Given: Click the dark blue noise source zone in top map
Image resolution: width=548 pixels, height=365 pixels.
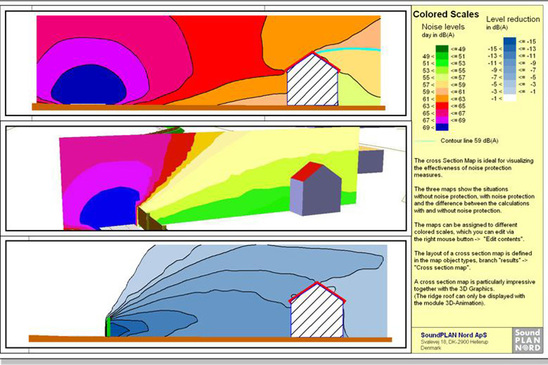Looking at the screenshot, I should [89, 84].
